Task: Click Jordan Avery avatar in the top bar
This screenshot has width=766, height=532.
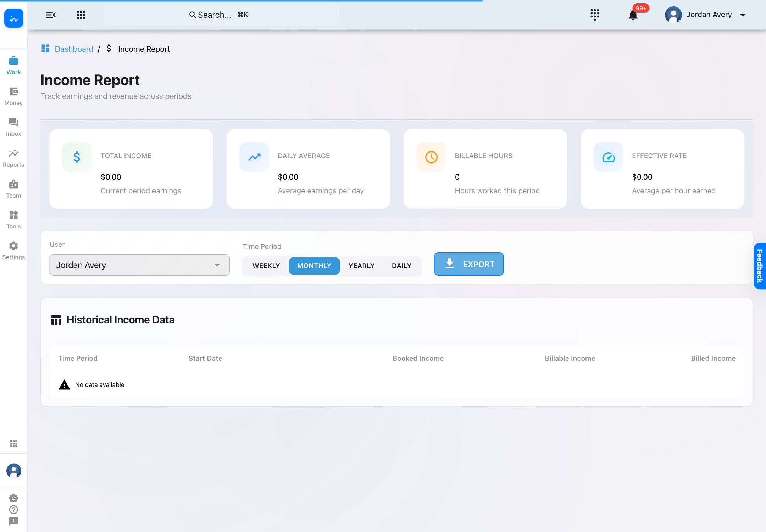Action: click(x=673, y=15)
